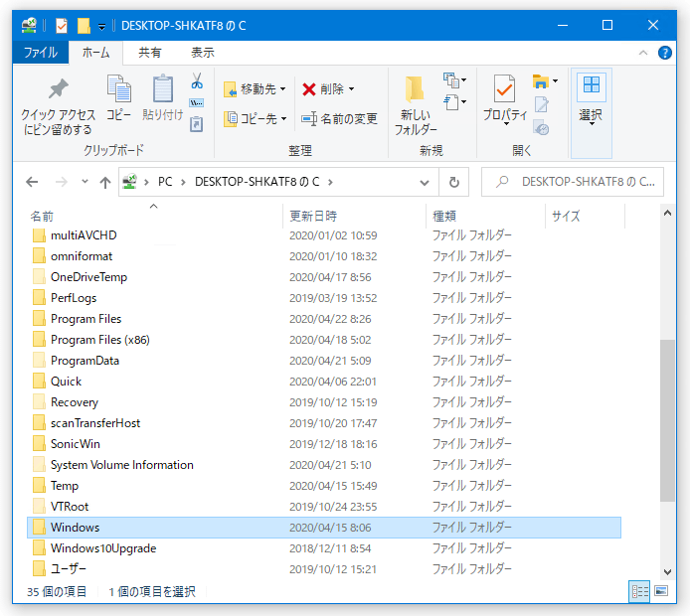The height and width of the screenshot is (616, 690).
Task: Click Rename (名前の変更) in ribbon
Action: [x=339, y=118]
